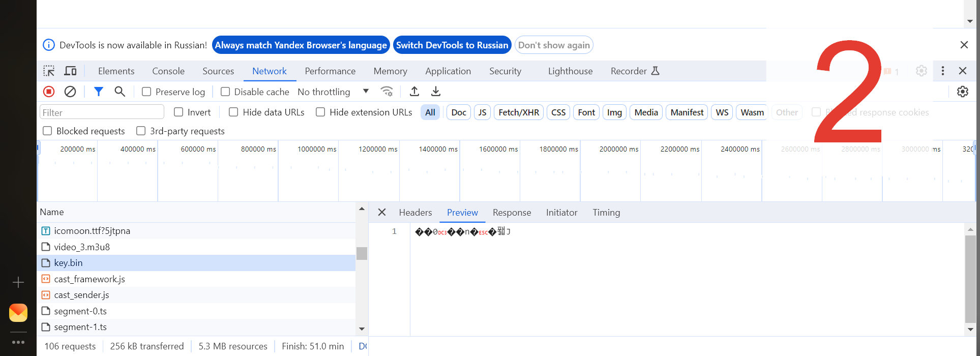Click the cast_framework.js script icon

46,279
